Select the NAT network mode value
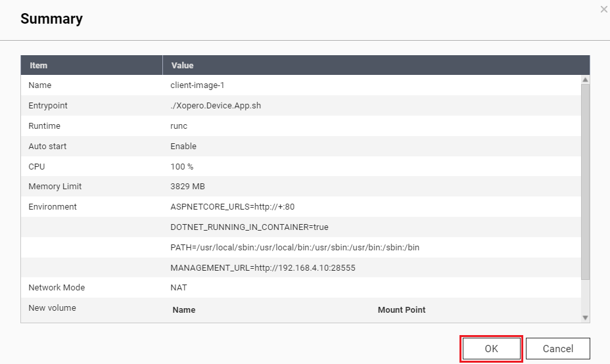The width and height of the screenshot is (610, 364). tap(179, 288)
